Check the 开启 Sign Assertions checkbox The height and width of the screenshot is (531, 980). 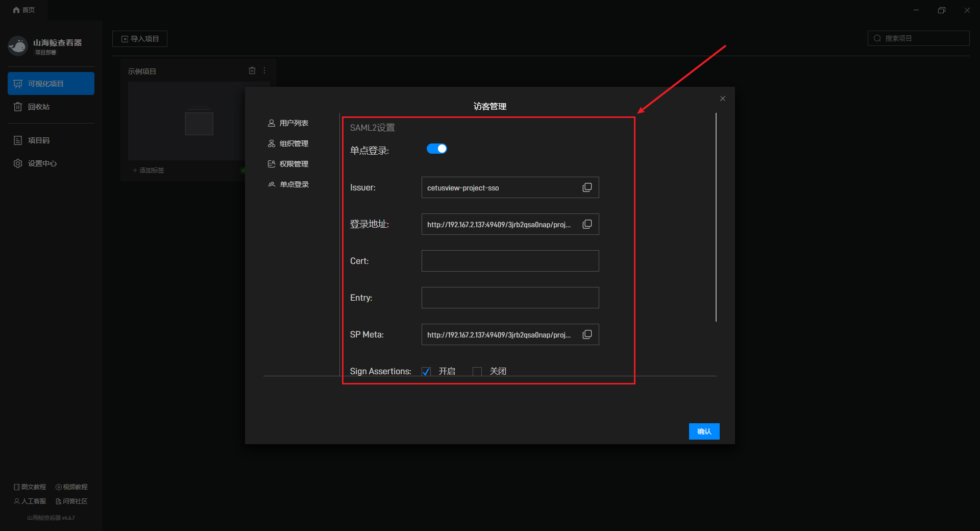click(426, 371)
